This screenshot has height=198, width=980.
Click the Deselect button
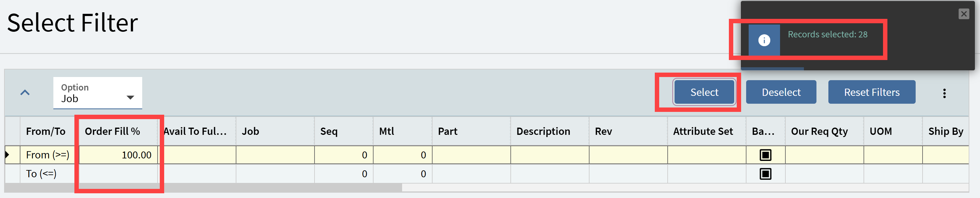click(781, 92)
